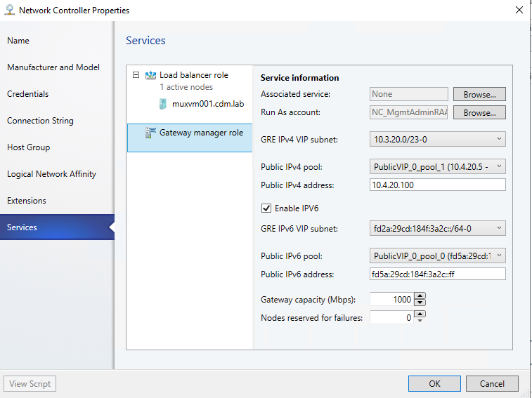The height and width of the screenshot is (398, 532).
Task: Click the Load balancer role icon
Action: (x=150, y=75)
